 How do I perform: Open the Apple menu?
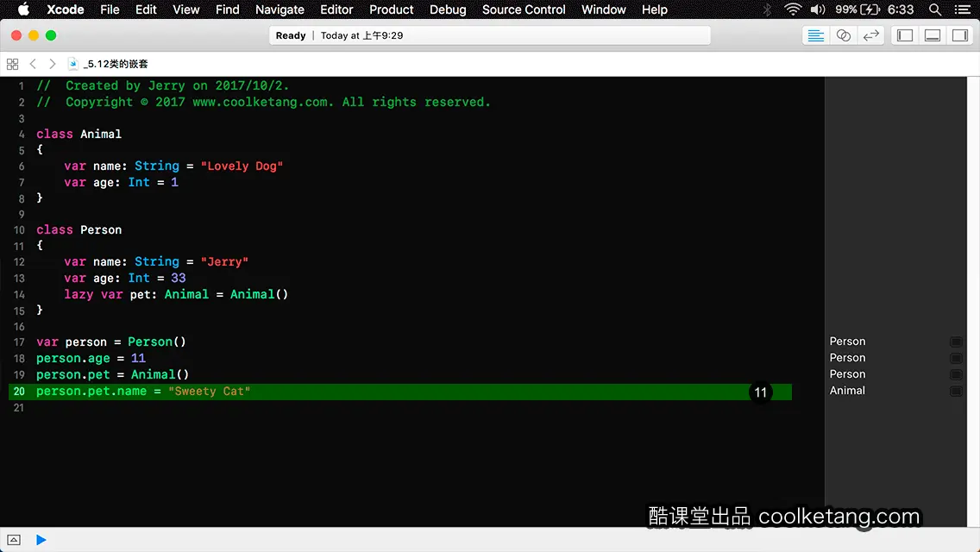[23, 9]
